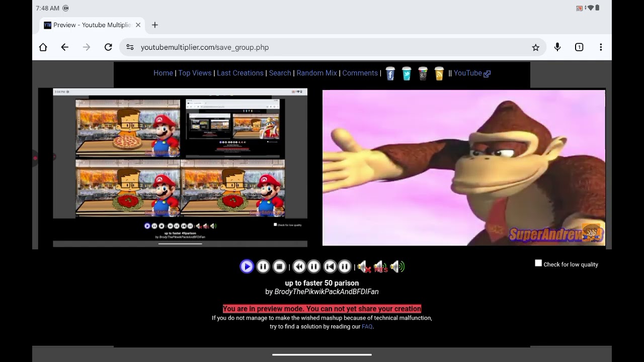Open the Twitter cup icon
Image resolution: width=644 pixels, height=362 pixels.
[407, 73]
